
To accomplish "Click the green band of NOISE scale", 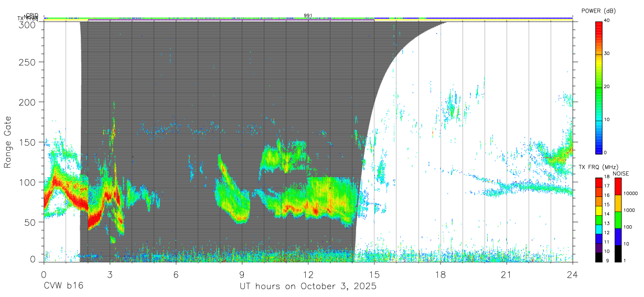I will (x=618, y=219).
